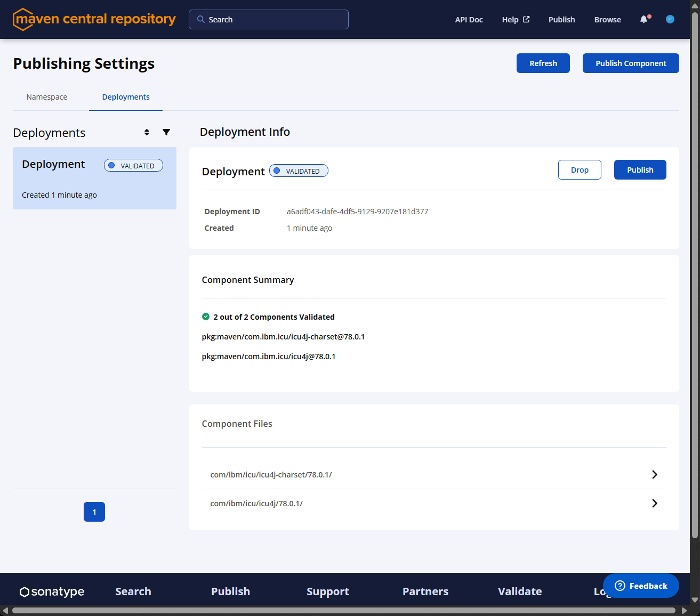Select the Deployments tab
This screenshot has height=616, width=700.
126,97
